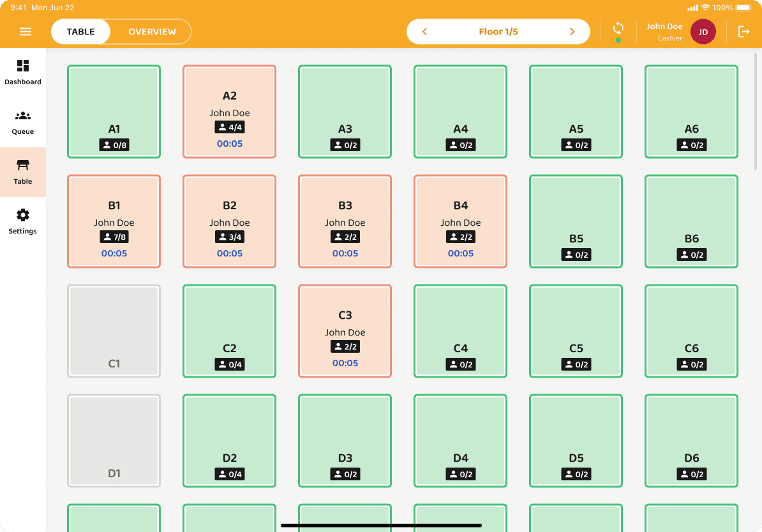Click the 2/2 seat badge on B4
Screen dimensions: 762x532
(x=460, y=237)
